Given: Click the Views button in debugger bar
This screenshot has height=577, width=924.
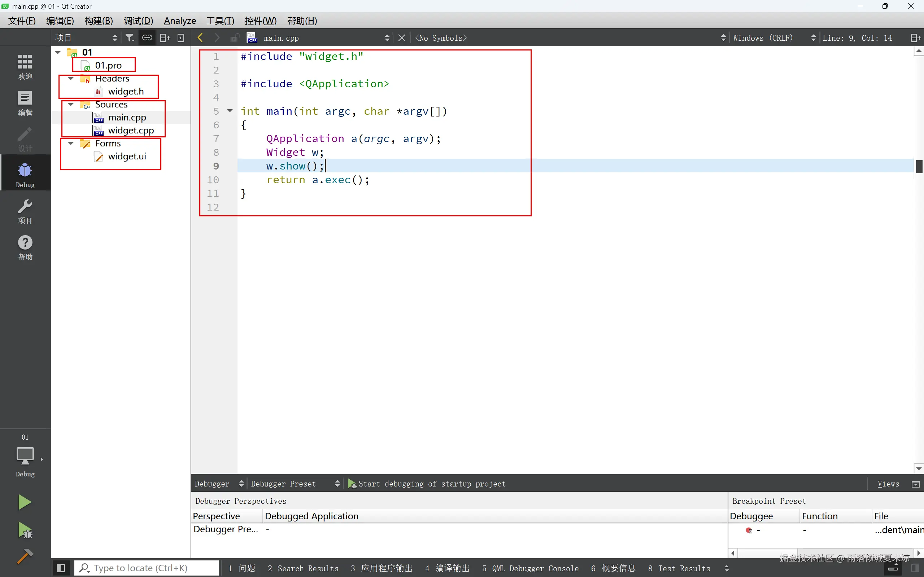Looking at the screenshot, I should click(888, 484).
